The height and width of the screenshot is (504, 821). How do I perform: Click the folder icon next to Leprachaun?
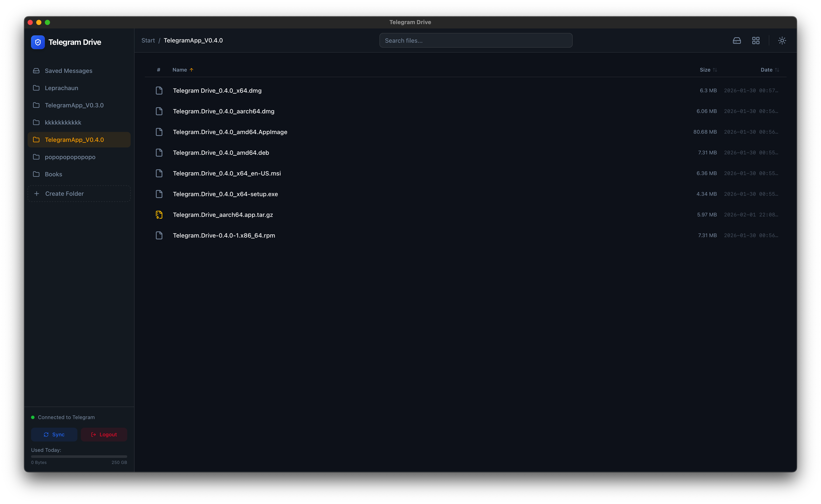[x=36, y=88]
